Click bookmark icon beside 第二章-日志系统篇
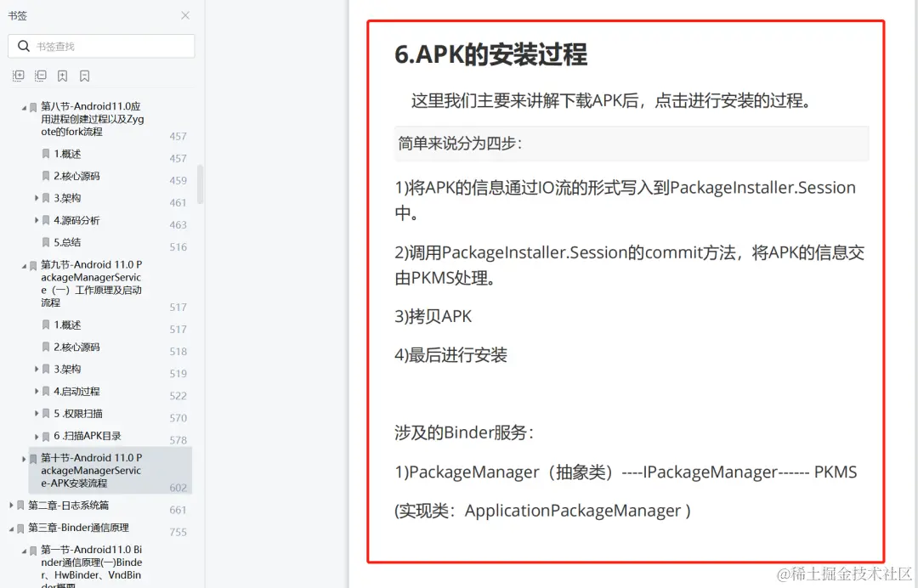918x588 pixels. coord(20,506)
